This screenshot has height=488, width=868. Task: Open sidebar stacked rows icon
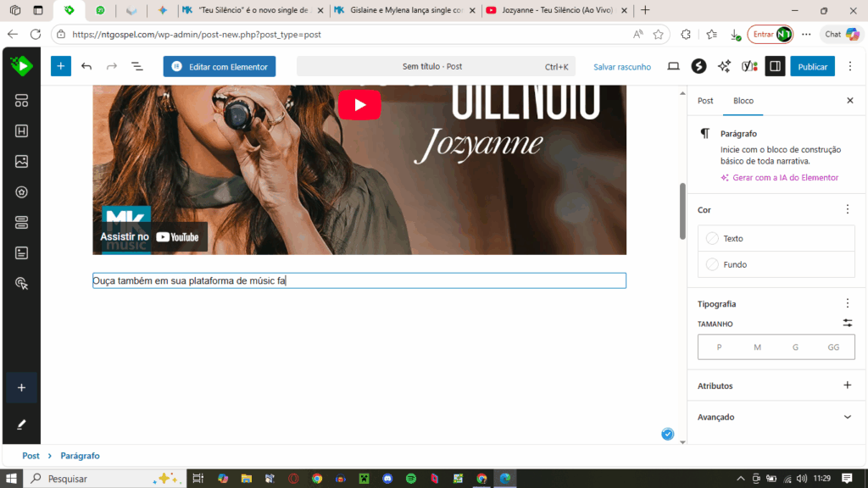coord(21,223)
